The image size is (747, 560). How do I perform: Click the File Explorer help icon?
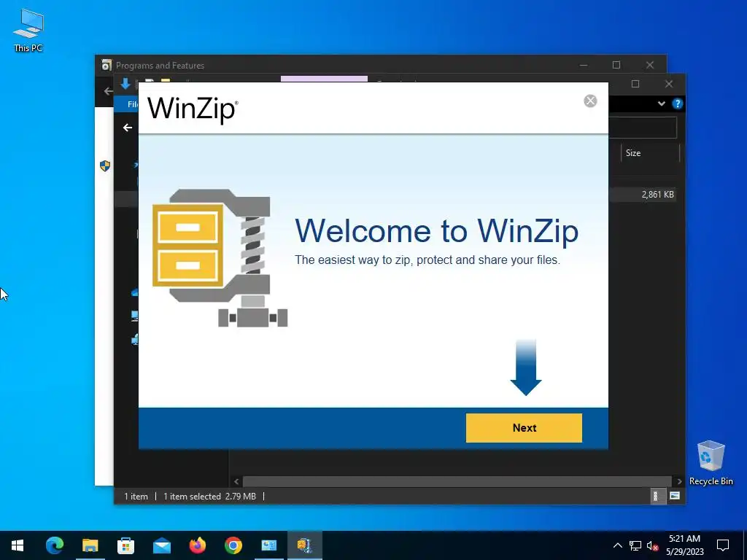tap(677, 104)
